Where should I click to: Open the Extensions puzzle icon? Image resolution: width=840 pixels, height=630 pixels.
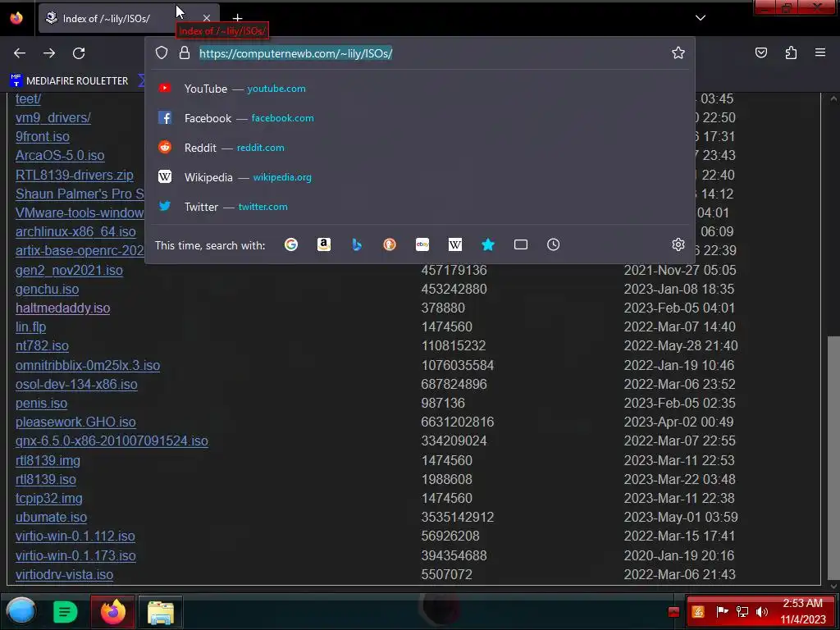pyautogui.click(x=791, y=52)
